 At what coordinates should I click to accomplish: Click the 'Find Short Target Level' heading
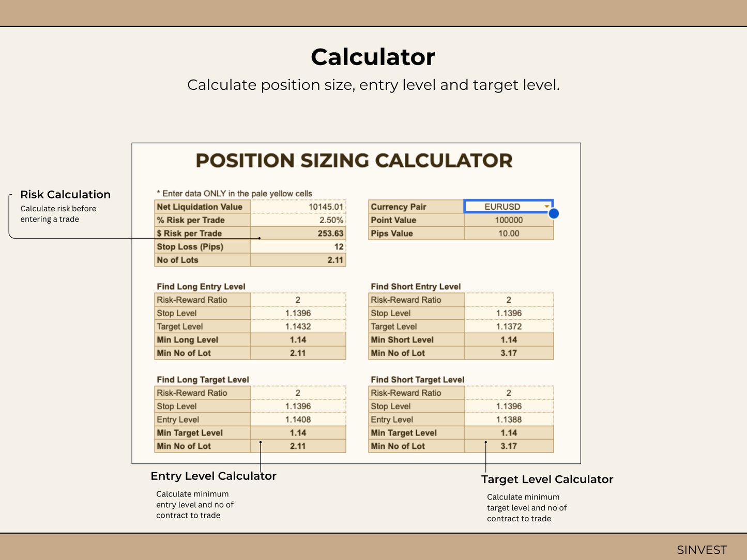[x=418, y=380]
